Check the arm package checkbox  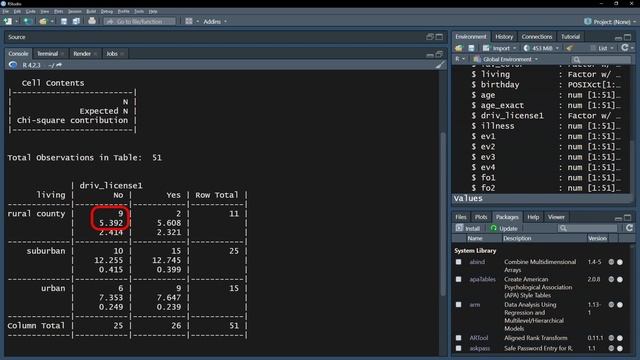pyautogui.click(x=459, y=305)
